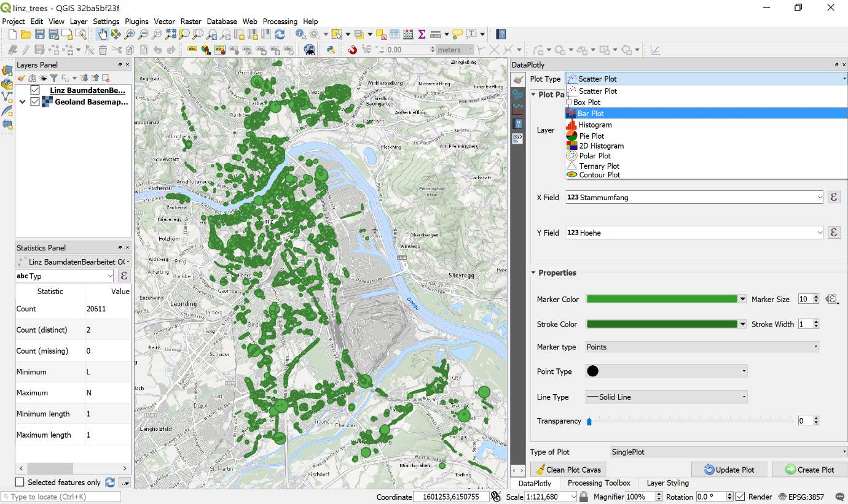This screenshot has width=848, height=504.
Task: Open Layer Styling from the Layers Panel toolbar
Action: point(22,78)
